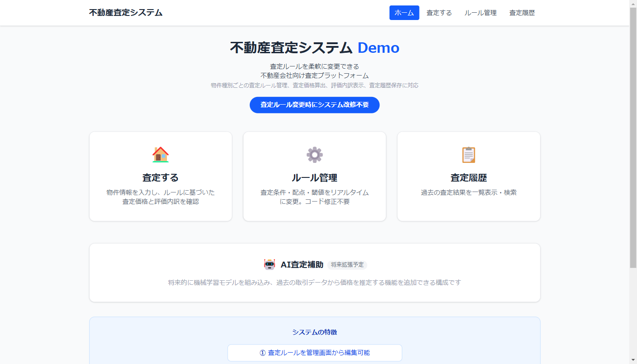Click the clipboard icon on 査定履歴 card
637x364 pixels.
point(469,155)
